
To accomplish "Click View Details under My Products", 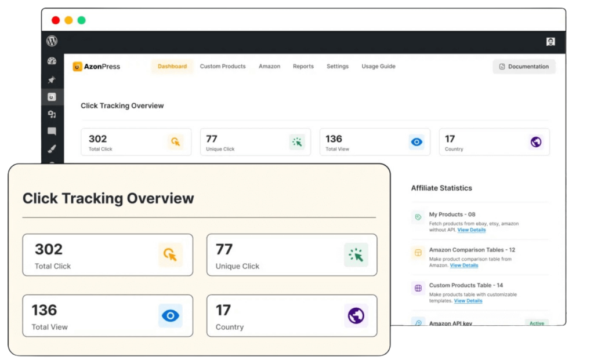I will coord(471,230).
